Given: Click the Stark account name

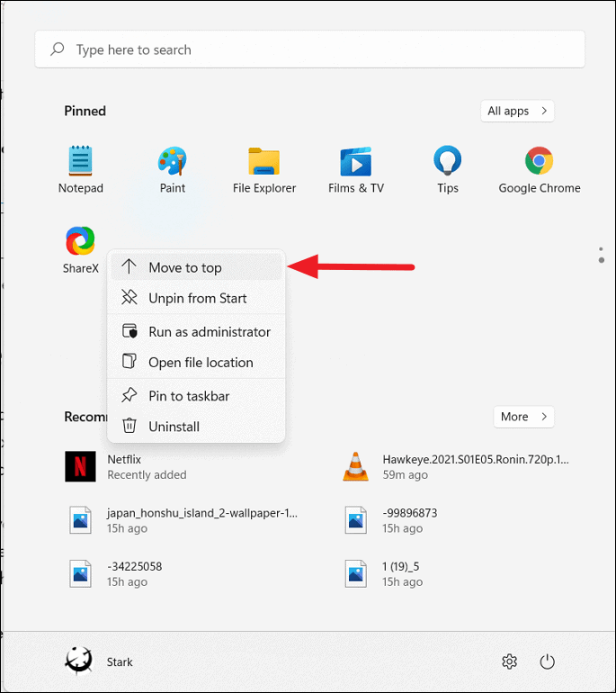Looking at the screenshot, I should pos(120,661).
